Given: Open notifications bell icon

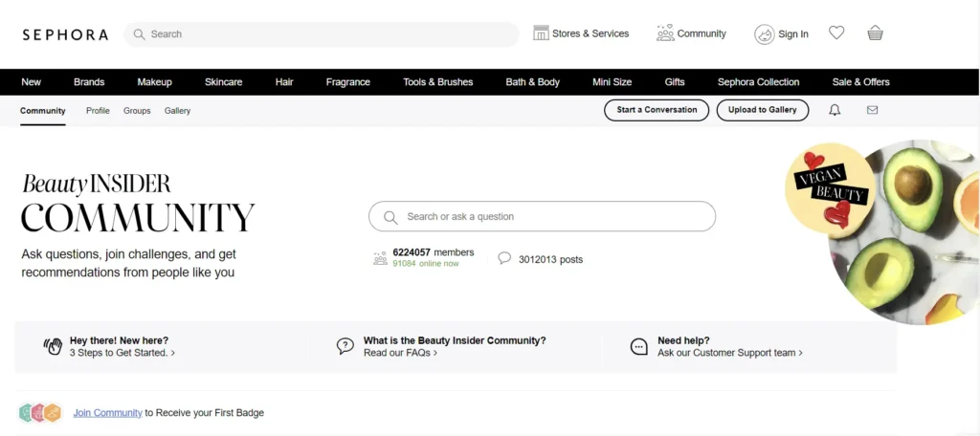Looking at the screenshot, I should [835, 110].
